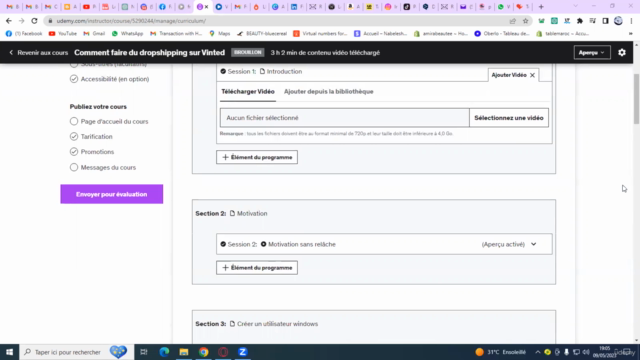Switch to the Télécharger Vidéo tab

coord(248,91)
